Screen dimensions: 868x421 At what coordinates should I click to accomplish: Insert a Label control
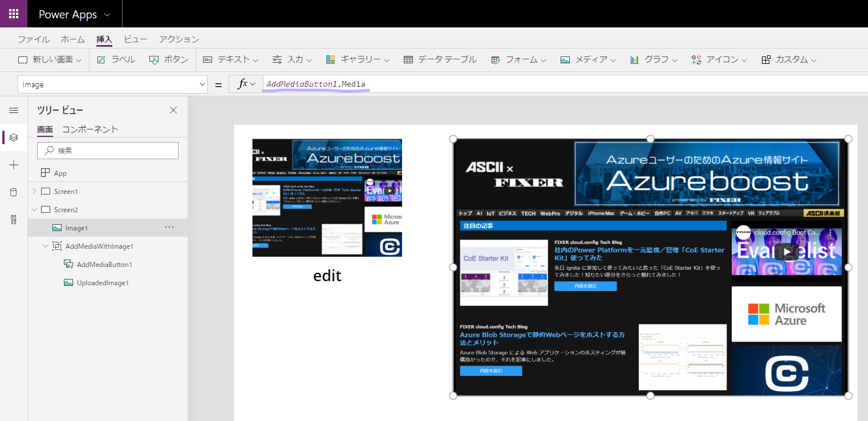[116, 59]
